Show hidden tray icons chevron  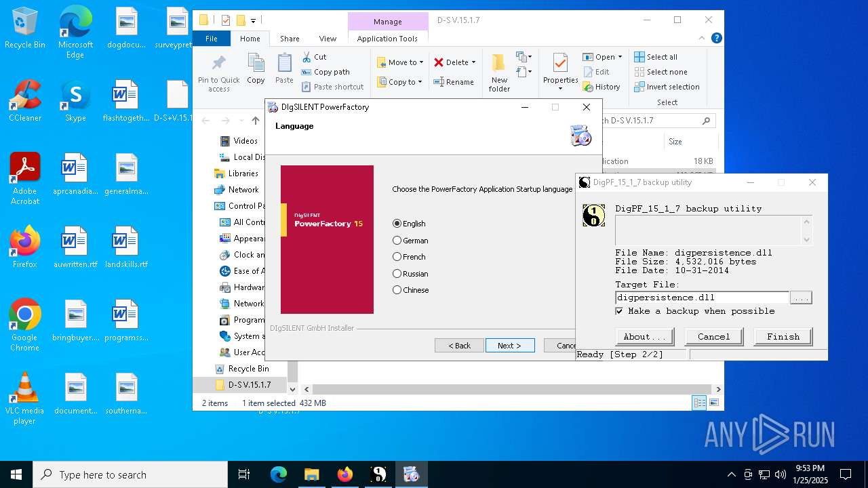(x=731, y=474)
